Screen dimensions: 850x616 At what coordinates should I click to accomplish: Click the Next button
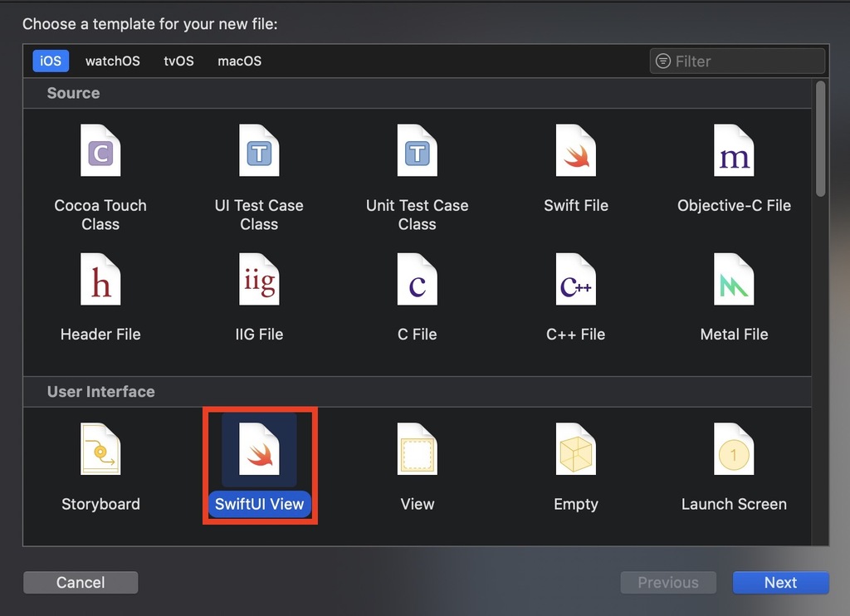[x=780, y=583]
